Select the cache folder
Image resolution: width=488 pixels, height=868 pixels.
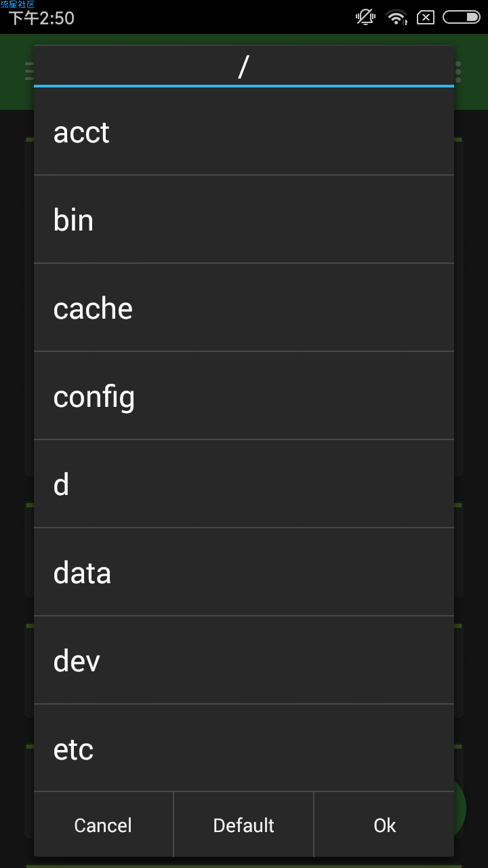tap(244, 308)
